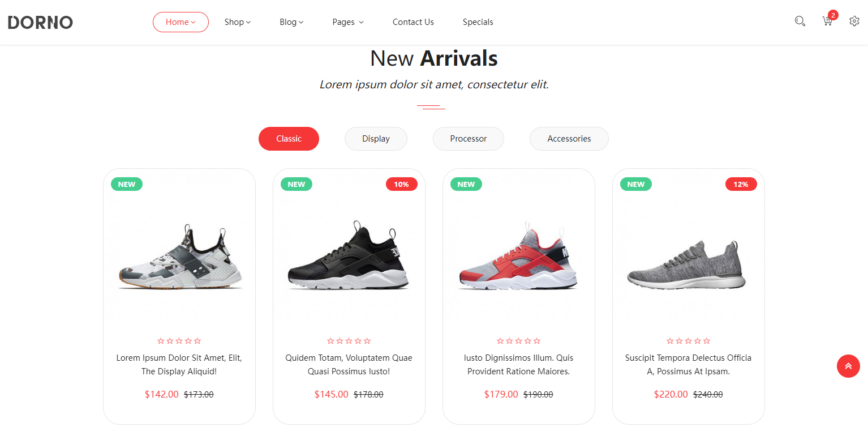Open the Specials menu item
The image size is (868, 427).
tap(478, 22)
